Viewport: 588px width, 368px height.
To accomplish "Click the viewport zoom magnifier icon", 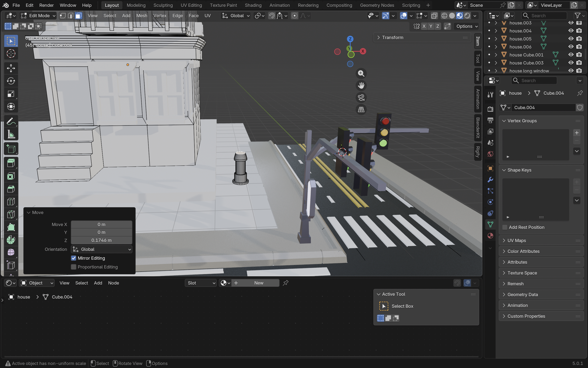I will pyautogui.click(x=361, y=73).
